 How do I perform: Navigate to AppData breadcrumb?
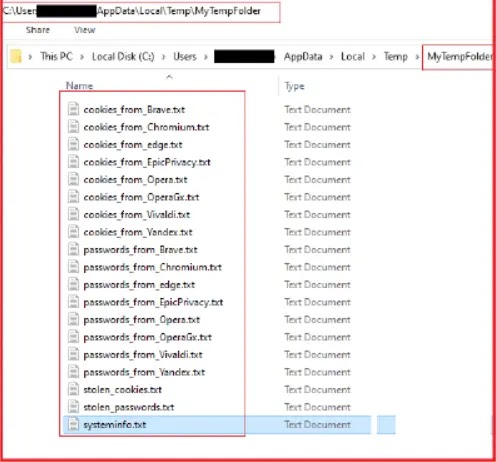pyautogui.click(x=303, y=57)
